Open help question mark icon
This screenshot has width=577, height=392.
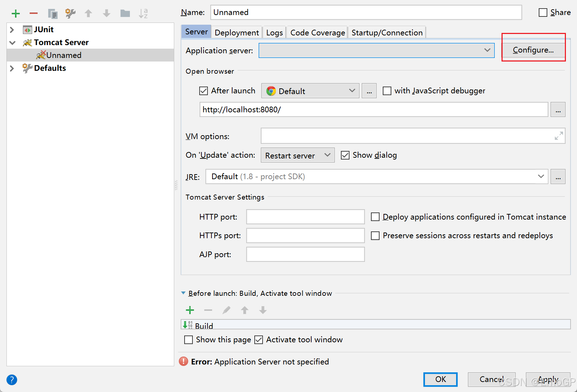[12, 379]
